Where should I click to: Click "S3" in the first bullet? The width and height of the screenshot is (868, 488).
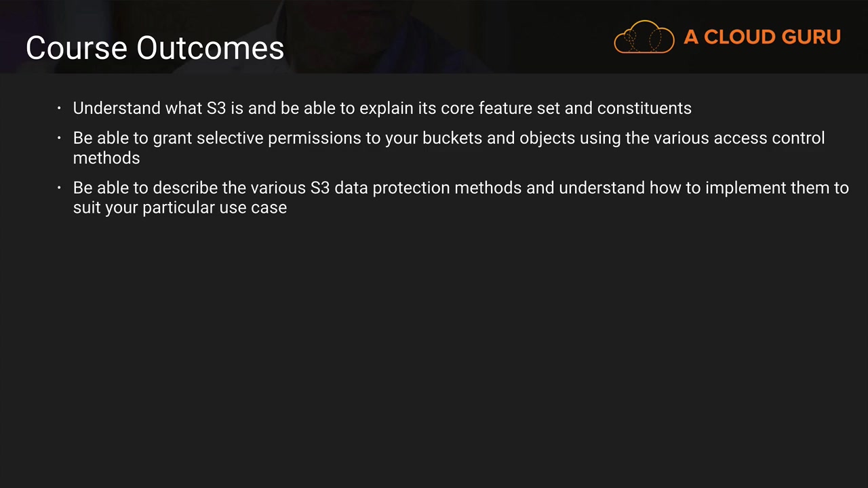click(x=216, y=108)
